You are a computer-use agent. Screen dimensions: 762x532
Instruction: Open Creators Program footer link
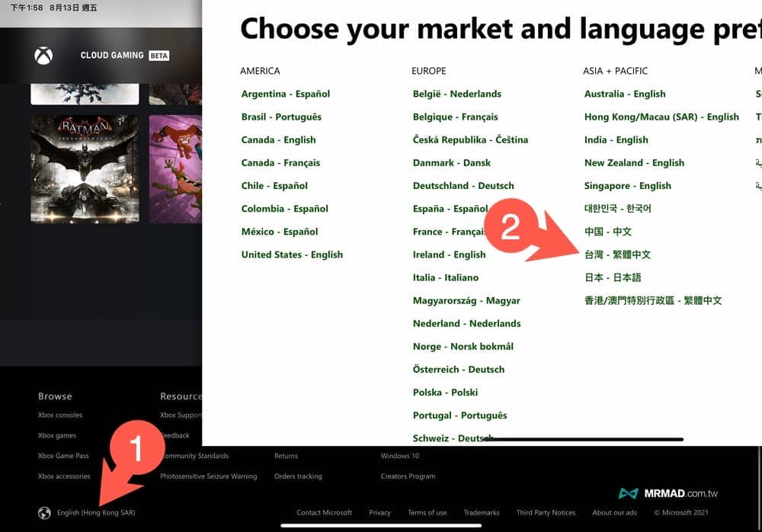tap(408, 476)
